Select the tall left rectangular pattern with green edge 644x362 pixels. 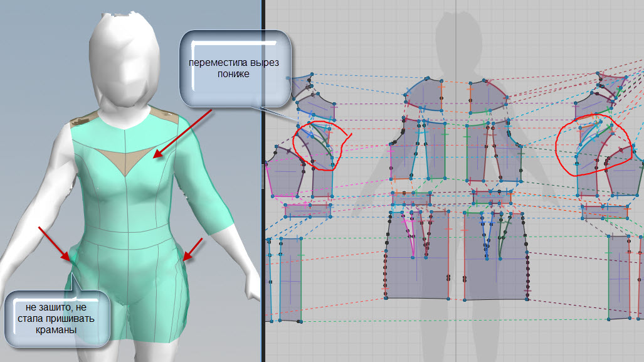click(x=290, y=279)
